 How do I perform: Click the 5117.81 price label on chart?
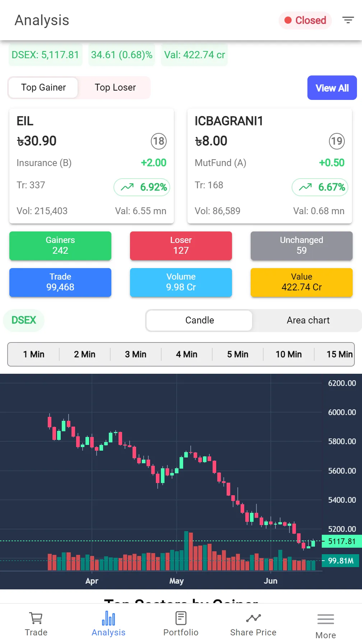(x=342, y=541)
